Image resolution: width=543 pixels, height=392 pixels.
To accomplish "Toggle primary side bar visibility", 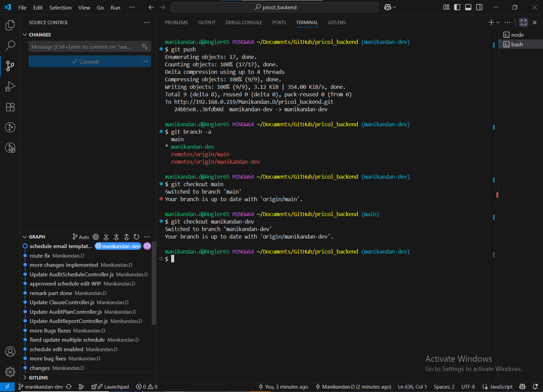I will point(457,7).
